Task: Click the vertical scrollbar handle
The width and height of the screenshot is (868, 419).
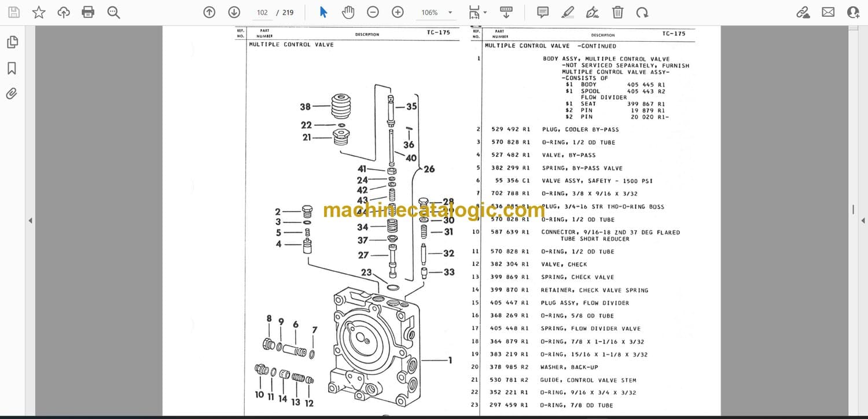Action: pos(853,209)
